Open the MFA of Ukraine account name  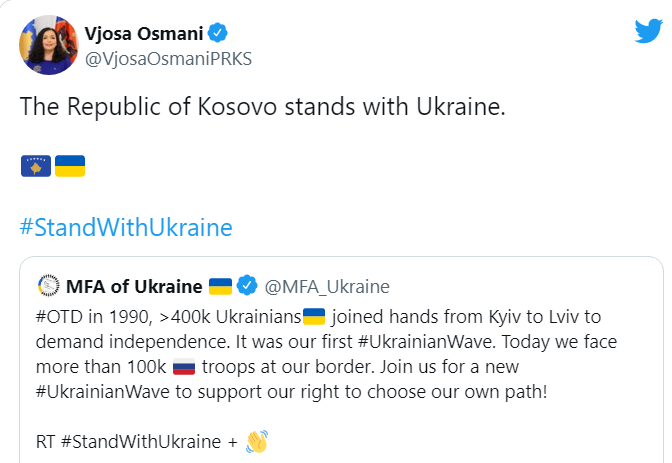click(x=134, y=286)
